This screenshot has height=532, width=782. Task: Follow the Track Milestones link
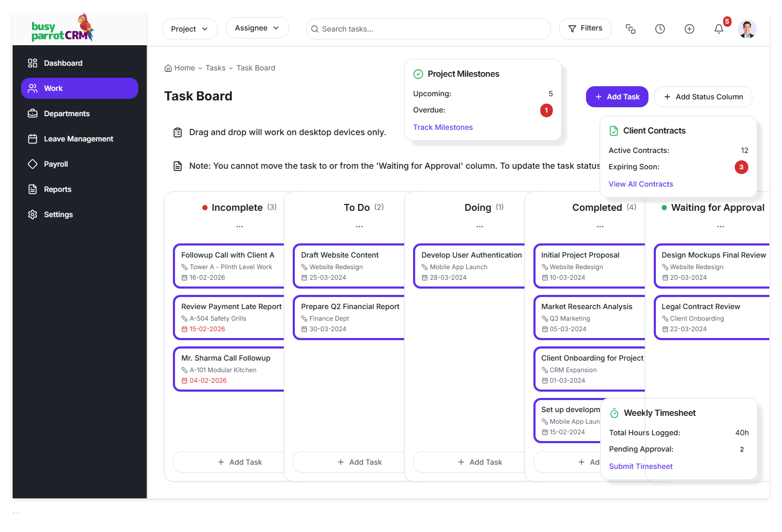443,127
